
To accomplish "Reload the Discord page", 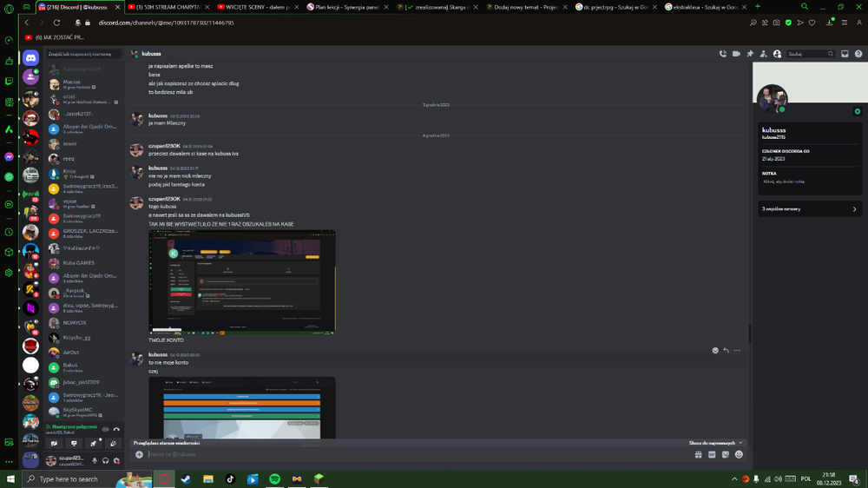I will point(56,23).
